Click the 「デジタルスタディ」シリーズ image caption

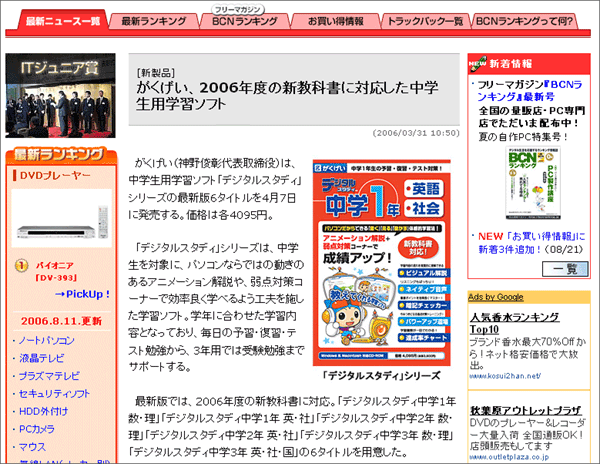tap(382, 376)
